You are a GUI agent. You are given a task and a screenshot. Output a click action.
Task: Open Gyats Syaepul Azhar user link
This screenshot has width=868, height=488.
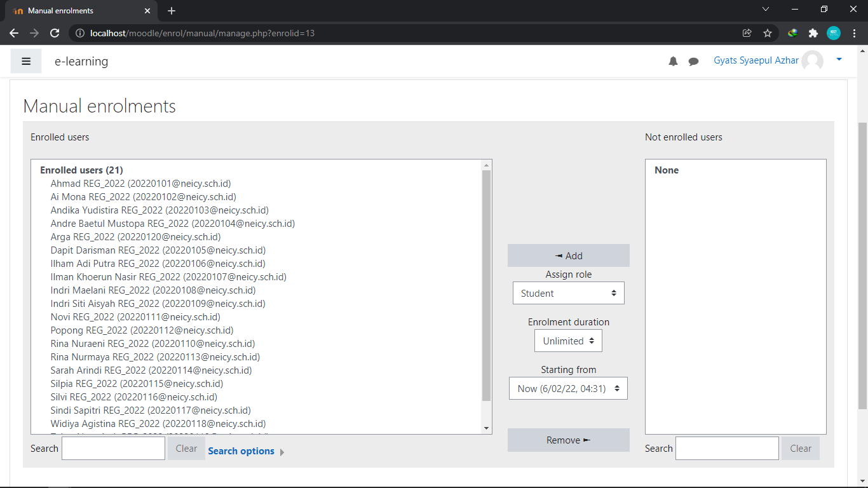[x=756, y=60]
